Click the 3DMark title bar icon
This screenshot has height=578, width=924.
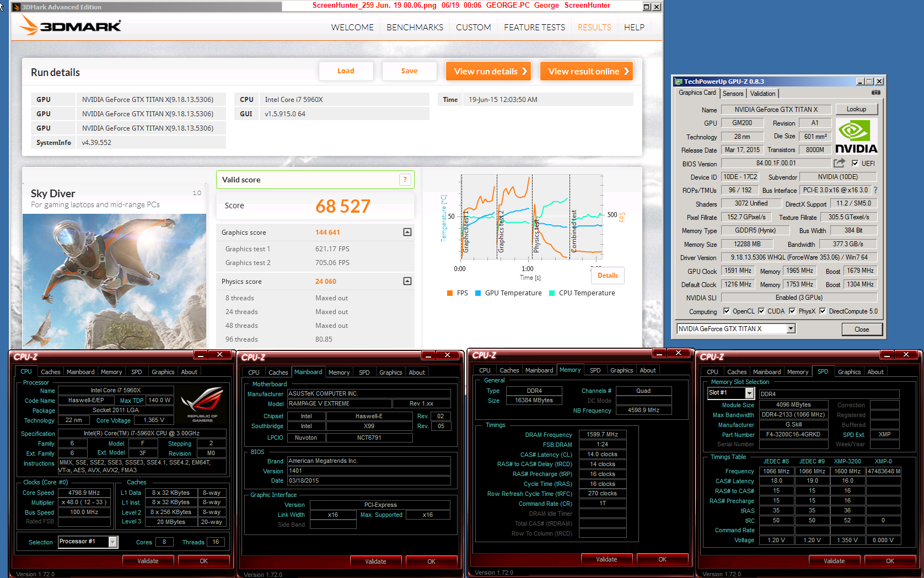pyautogui.click(x=16, y=7)
